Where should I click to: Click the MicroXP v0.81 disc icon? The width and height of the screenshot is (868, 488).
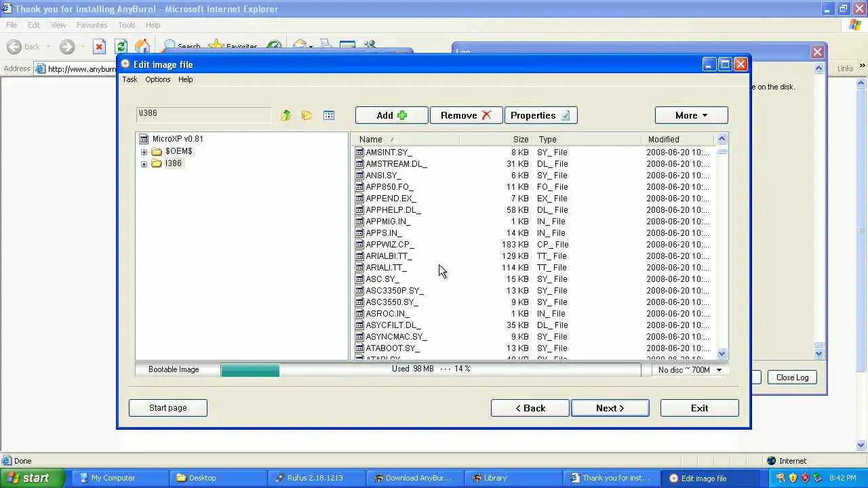click(144, 139)
